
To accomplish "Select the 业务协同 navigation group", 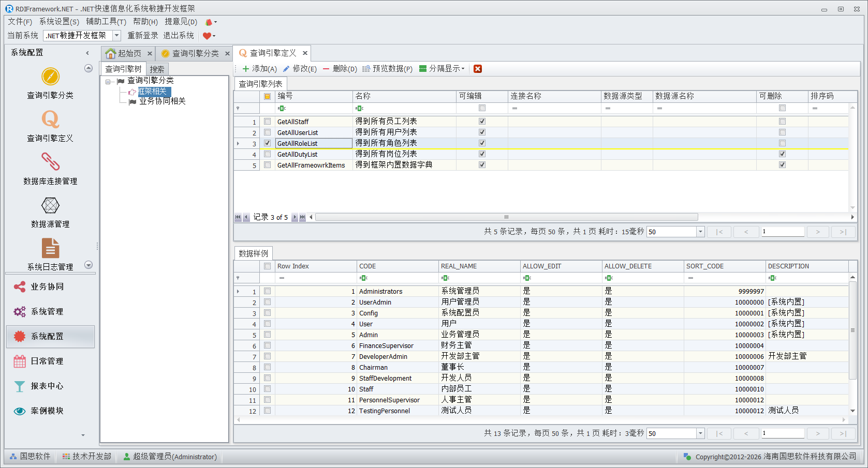I will pyautogui.click(x=47, y=287).
